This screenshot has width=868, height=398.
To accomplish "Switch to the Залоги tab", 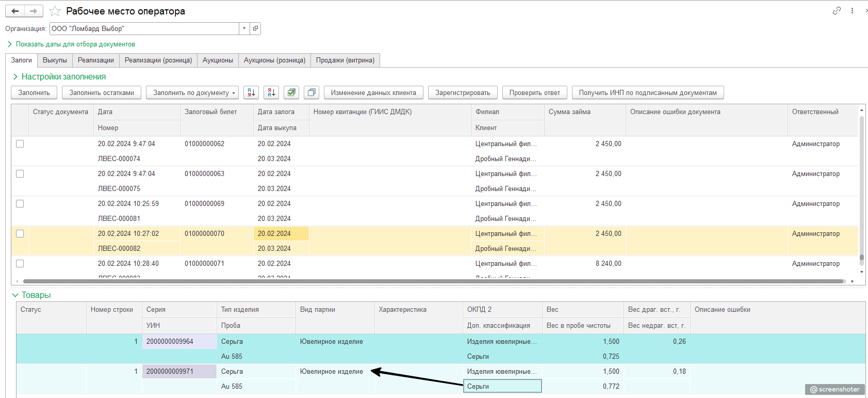I will click(21, 60).
